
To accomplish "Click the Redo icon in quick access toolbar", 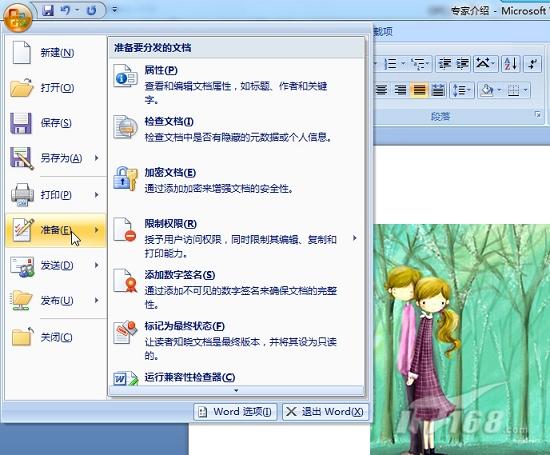I will (x=92, y=11).
